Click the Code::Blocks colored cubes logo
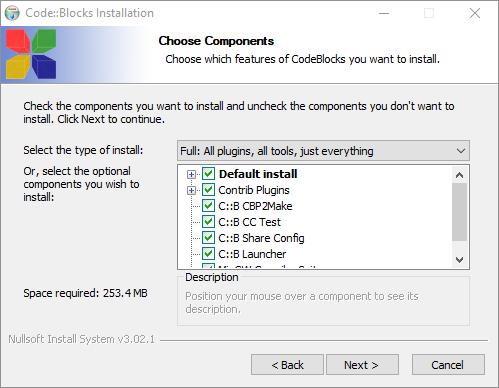This screenshot has height=388, width=499. click(x=31, y=54)
